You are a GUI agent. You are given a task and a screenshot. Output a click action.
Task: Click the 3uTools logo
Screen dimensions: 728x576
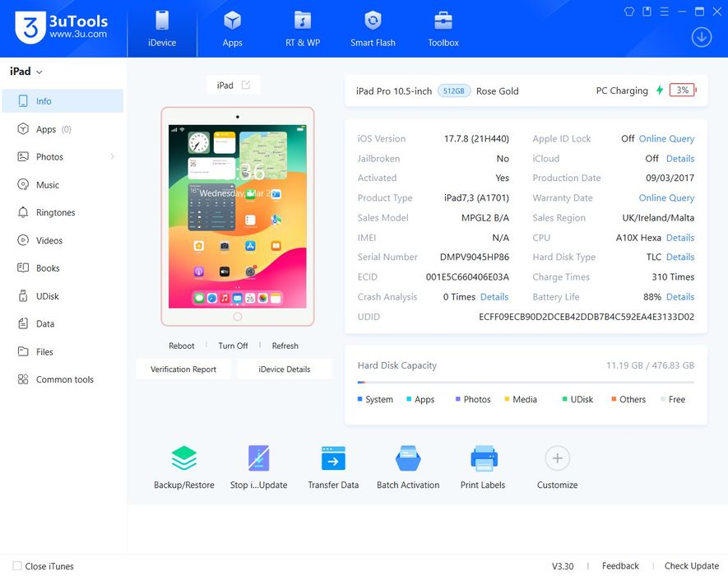(x=62, y=27)
